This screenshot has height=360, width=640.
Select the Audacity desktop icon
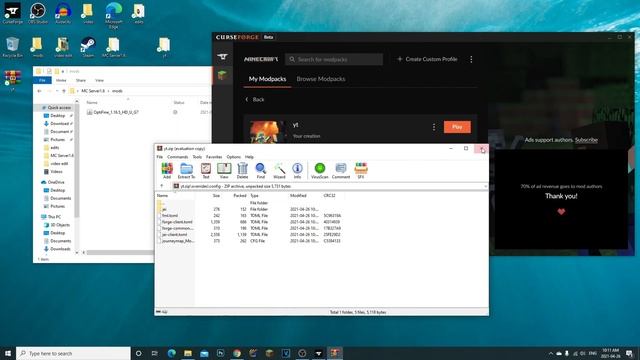pos(63,13)
